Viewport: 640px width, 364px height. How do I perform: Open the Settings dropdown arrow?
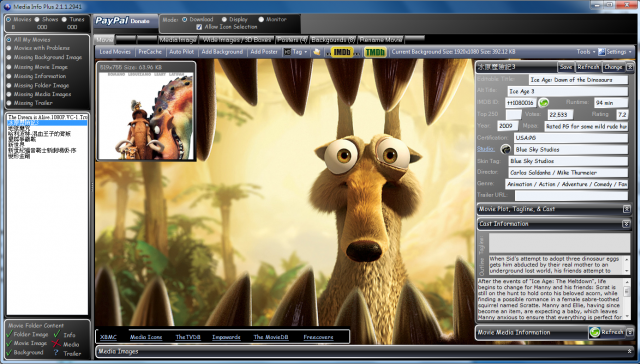coord(630,52)
